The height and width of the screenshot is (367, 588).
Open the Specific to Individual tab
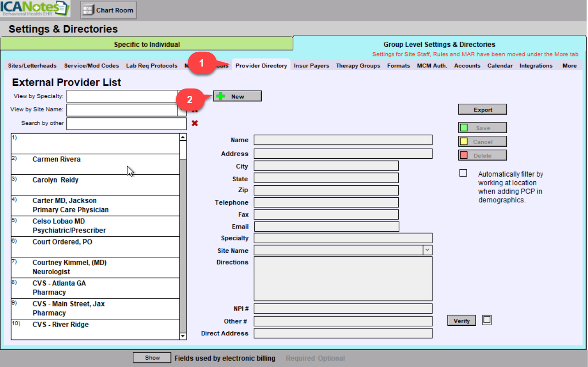click(x=147, y=44)
